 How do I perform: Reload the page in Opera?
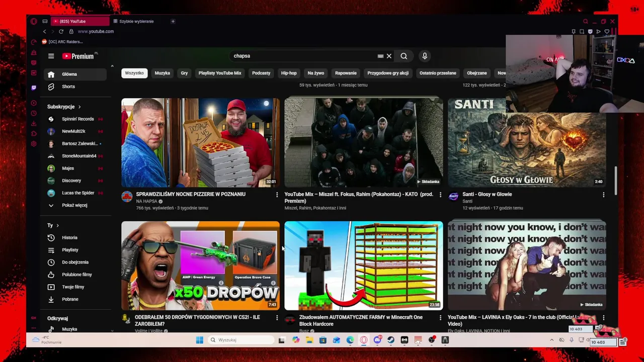coord(61,31)
